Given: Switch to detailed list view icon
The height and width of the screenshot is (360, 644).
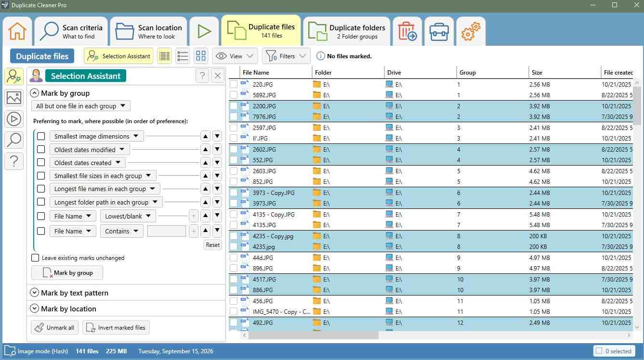Looking at the screenshot, I should [164, 56].
